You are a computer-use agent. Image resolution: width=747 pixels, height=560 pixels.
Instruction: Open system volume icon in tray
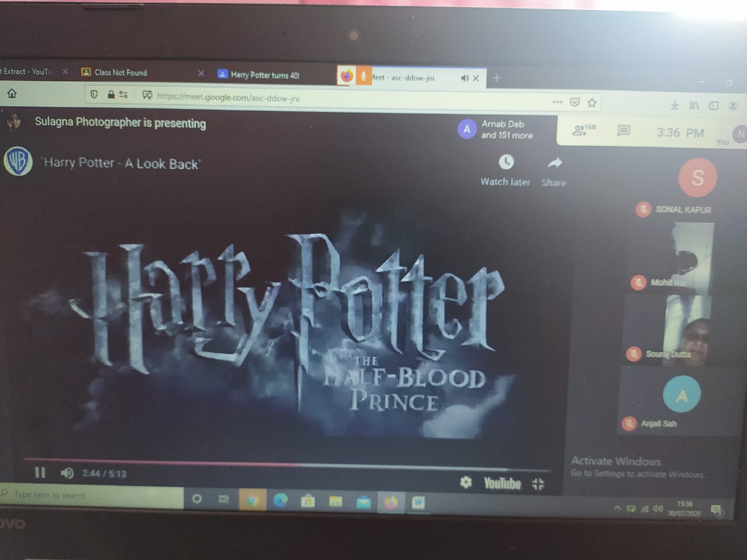pos(658,508)
